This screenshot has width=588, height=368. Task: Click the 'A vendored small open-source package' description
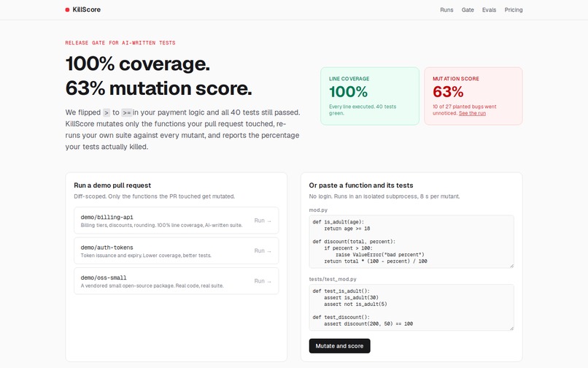[x=152, y=285]
